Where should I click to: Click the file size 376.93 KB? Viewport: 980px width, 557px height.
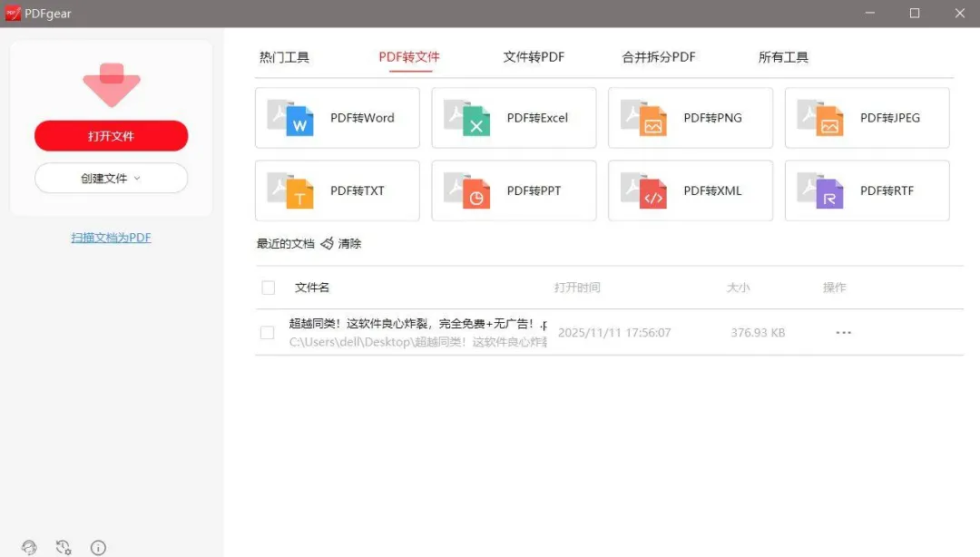tap(758, 333)
